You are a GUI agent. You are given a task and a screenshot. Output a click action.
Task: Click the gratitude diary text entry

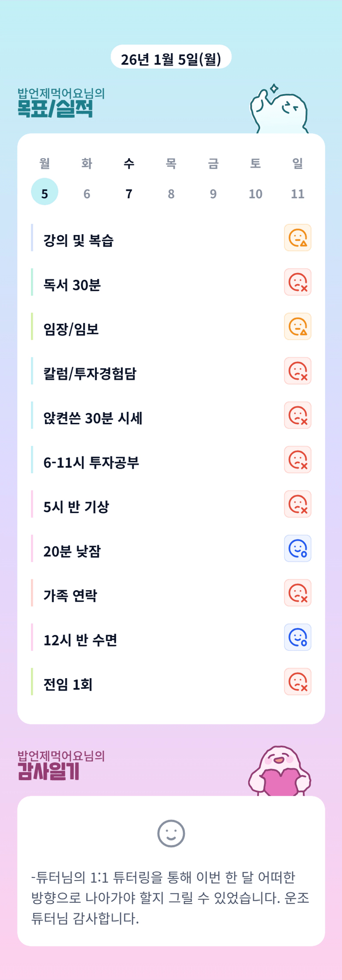click(171, 897)
